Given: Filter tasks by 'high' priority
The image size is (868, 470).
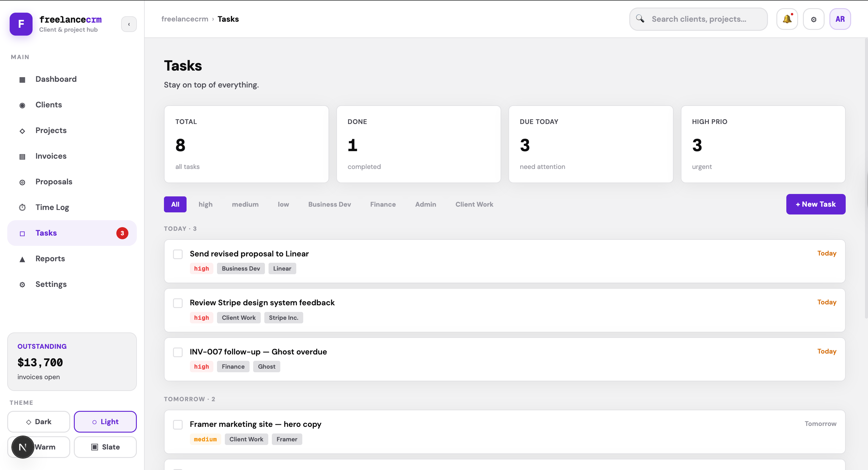Looking at the screenshot, I should (206, 204).
